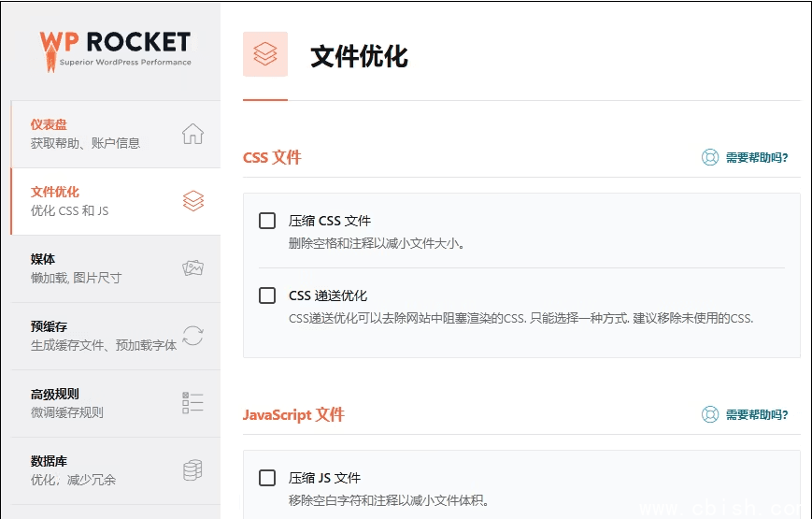The height and width of the screenshot is (519, 812).
Task: Select the 数据库 sidebar item
Action: [x=49, y=461]
